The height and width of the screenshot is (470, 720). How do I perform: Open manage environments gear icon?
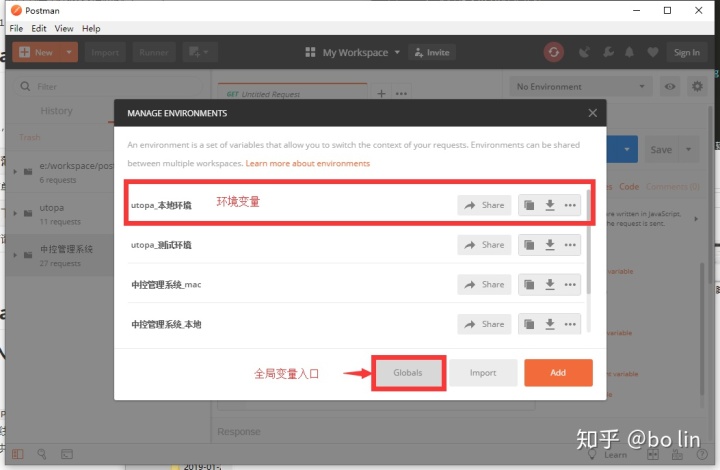(697, 86)
